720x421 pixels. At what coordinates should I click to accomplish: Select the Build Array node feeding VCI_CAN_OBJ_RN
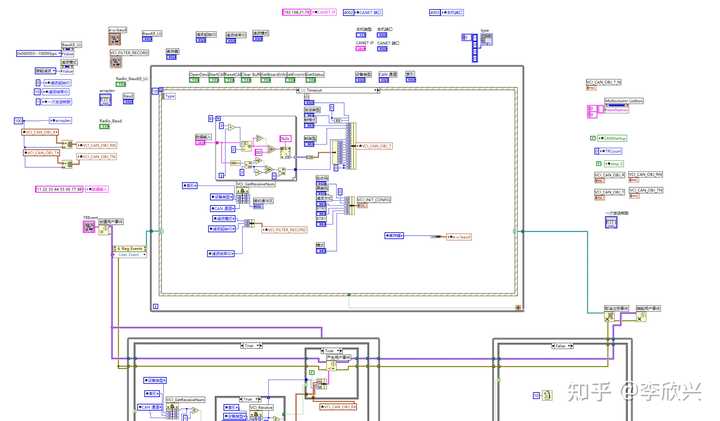[67, 145]
